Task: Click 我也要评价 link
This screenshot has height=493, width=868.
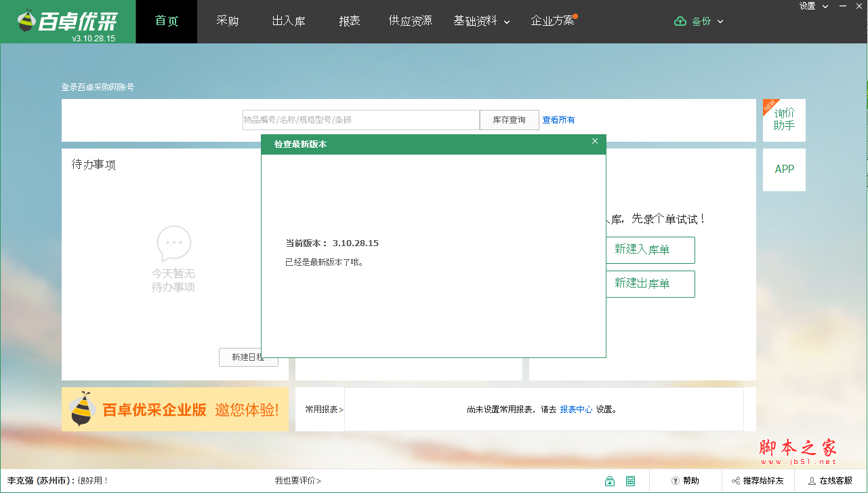Action: click(298, 481)
